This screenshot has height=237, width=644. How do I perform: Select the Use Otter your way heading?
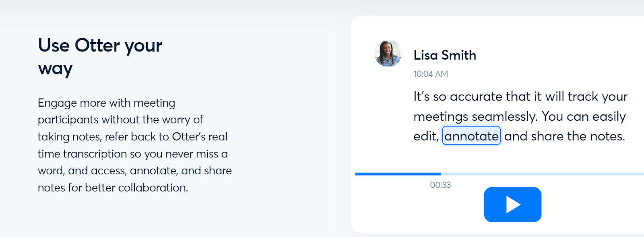point(100,57)
